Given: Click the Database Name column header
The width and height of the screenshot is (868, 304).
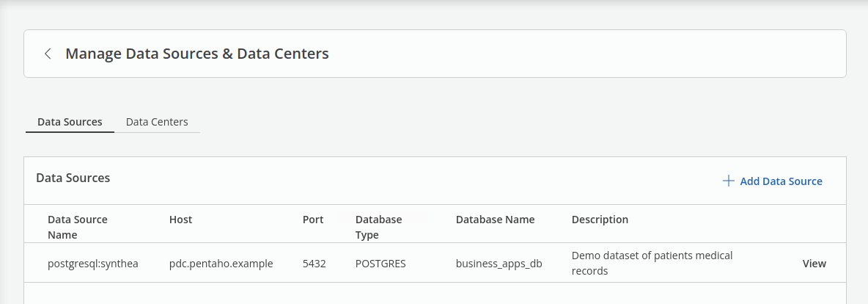Looking at the screenshot, I should pyautogui.click(x=495, y=220).
